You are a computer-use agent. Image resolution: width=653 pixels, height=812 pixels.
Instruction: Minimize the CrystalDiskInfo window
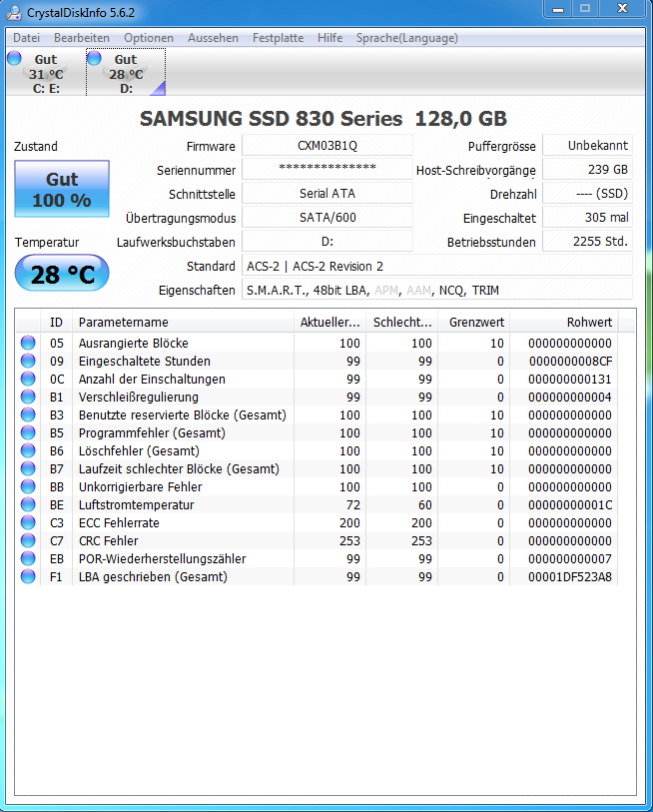click(558, 9)
